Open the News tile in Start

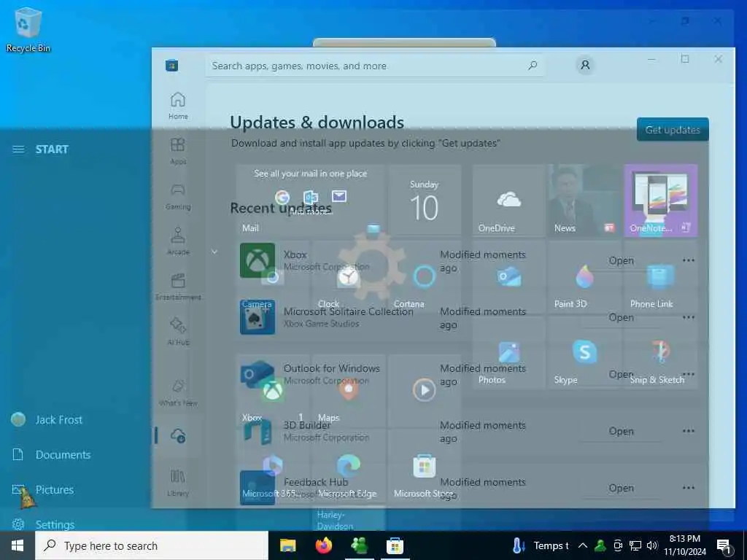pos(584,200)
